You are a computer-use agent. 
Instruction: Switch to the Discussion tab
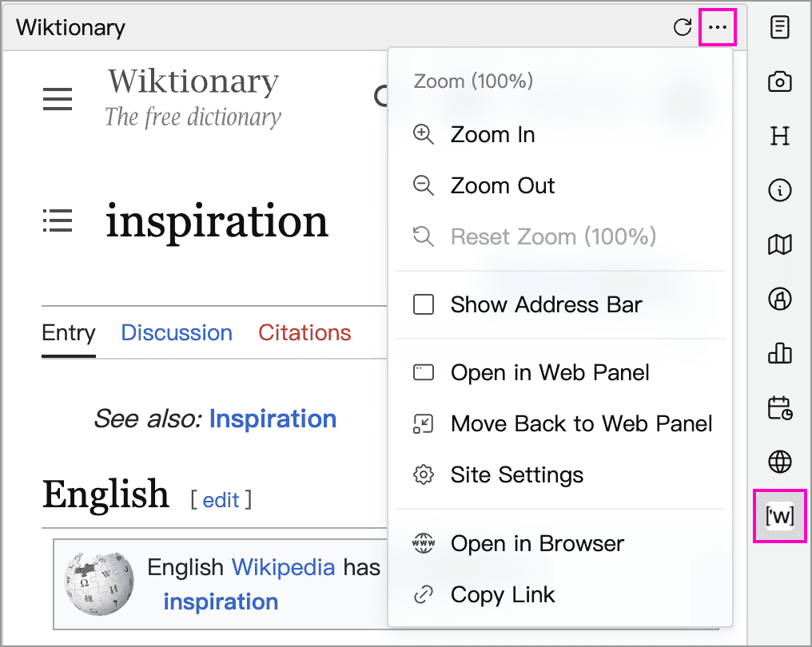coord(177,333)
